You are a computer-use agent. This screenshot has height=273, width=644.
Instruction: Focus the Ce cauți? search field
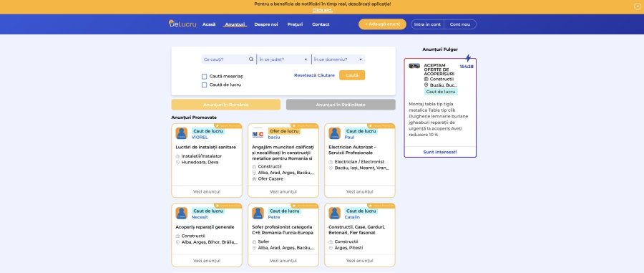229,59
